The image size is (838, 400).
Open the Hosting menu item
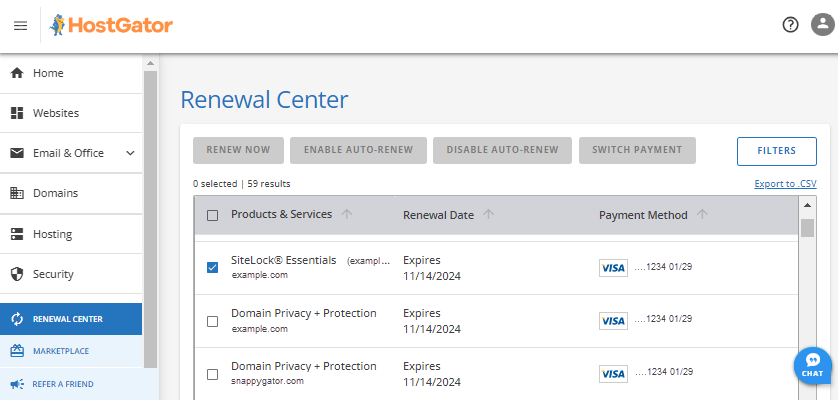click(71, 234)
